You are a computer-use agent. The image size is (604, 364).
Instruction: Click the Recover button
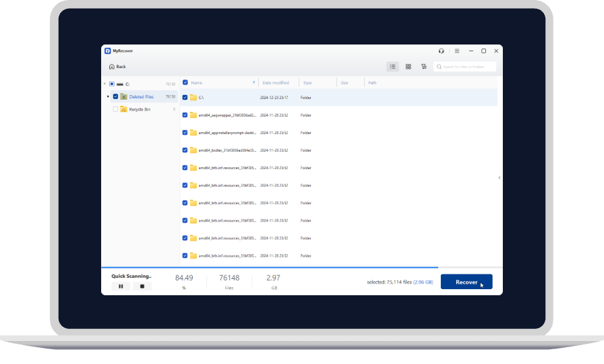tap(466, 282)
